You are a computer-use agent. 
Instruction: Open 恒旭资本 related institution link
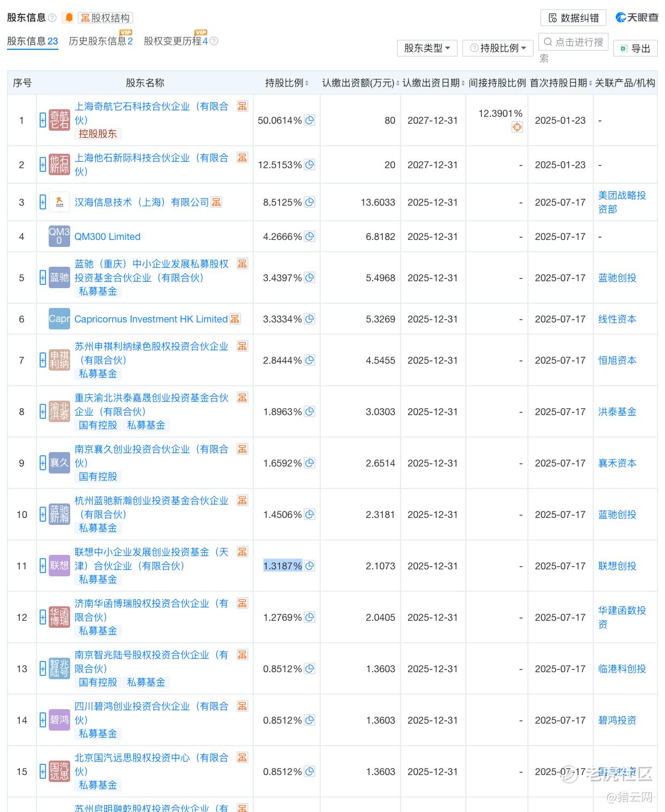[617, 360]
